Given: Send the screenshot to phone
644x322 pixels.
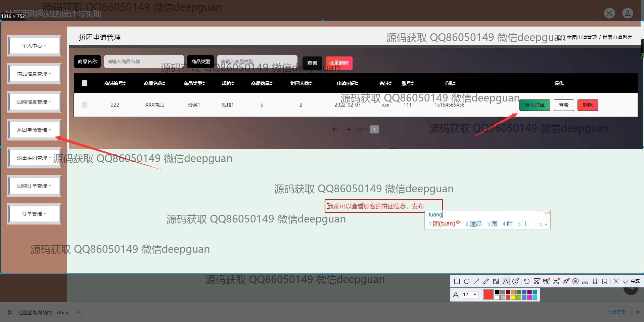Looking at the screenshot, I should coord(595,281).
